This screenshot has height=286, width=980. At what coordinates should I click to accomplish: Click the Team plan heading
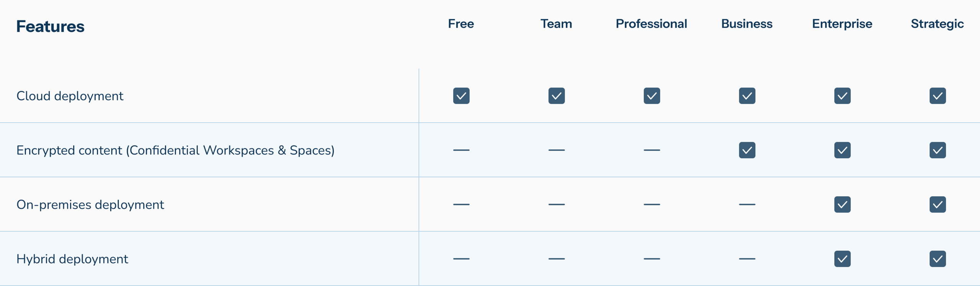[x=556, y=24]
